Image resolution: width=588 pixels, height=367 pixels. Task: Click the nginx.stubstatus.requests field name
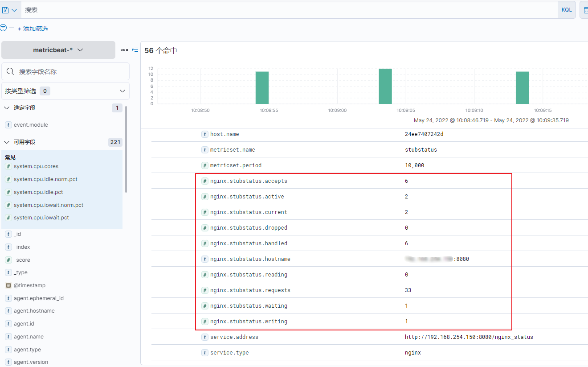coord(250,290)
